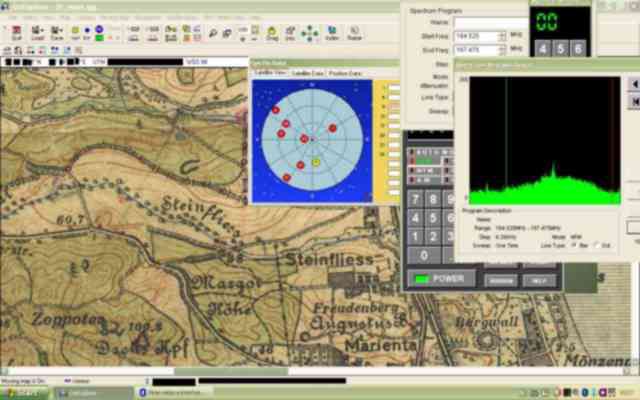The image size is (640, 400).
Task: Adjust the End Freq spinner arrows
Action: pyautogui.click(x=502, y=50)
